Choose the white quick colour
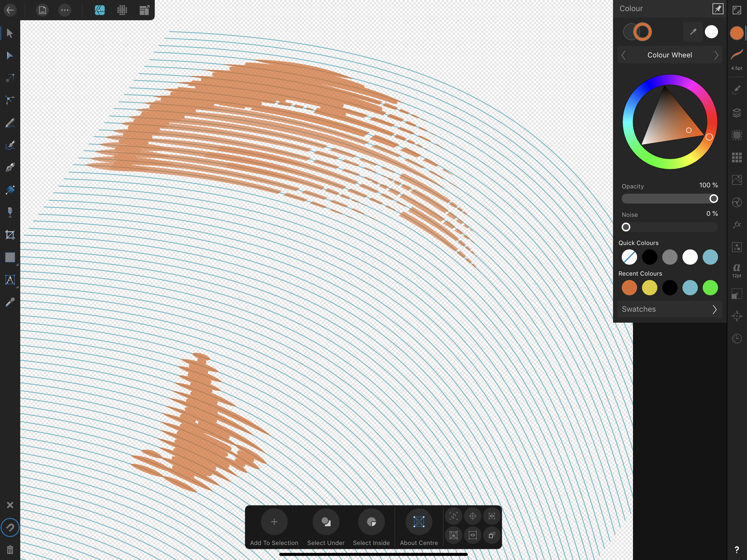 [x=690, y=257]
